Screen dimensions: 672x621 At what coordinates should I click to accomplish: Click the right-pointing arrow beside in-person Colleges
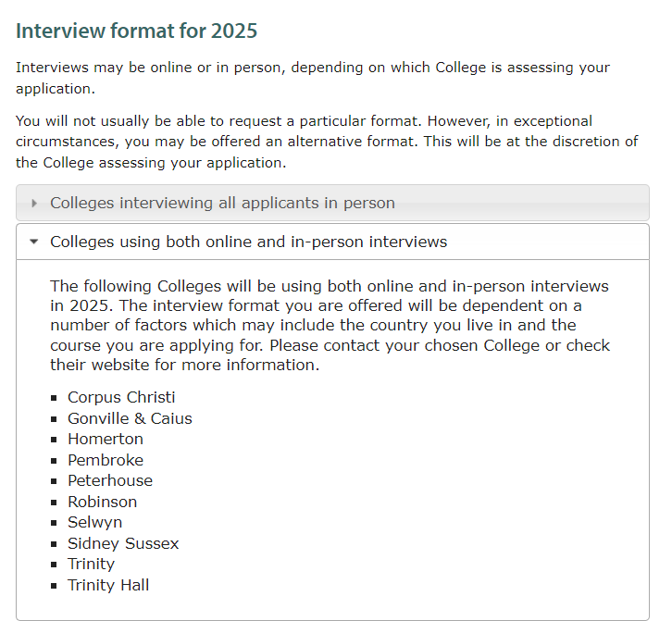point(35,204)
